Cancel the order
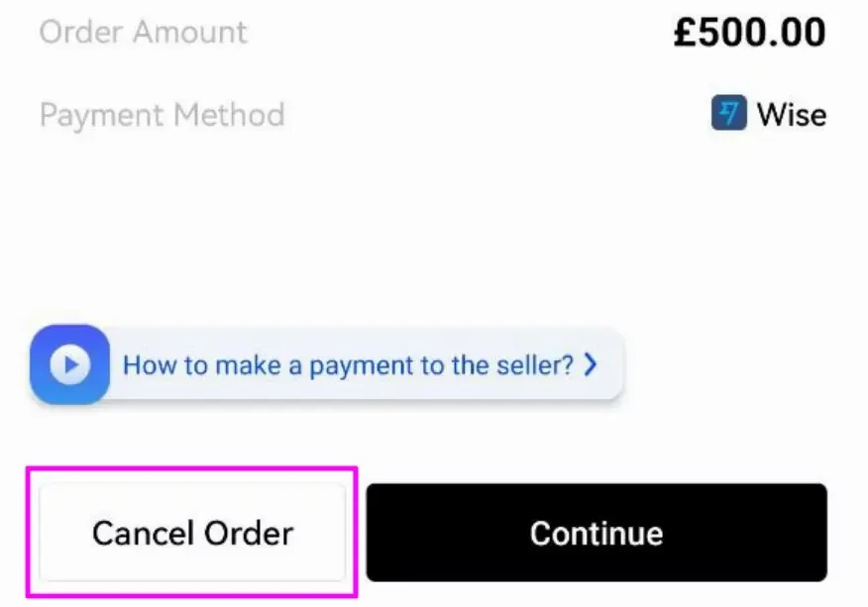 tap(192, 533)
